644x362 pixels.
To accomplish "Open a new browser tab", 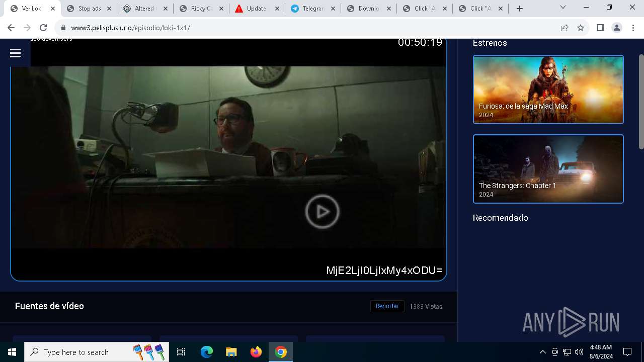I will point(520,9).
